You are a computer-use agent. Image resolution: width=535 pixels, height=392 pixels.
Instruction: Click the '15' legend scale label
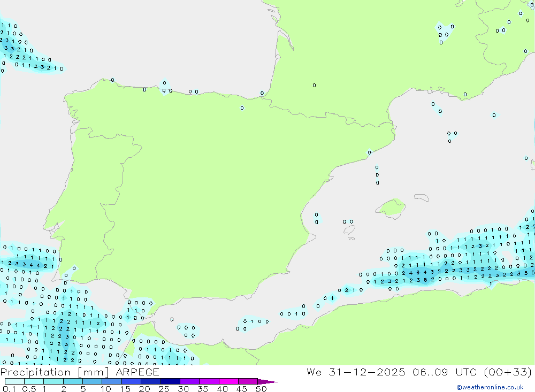[x=125, y=389]
